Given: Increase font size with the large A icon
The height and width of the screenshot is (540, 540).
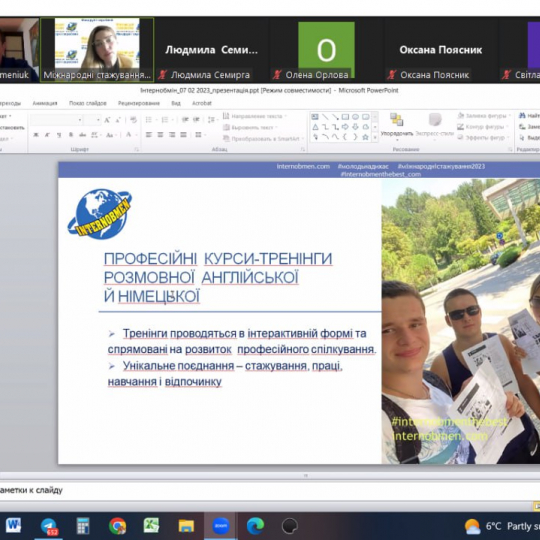Looking at the screenshot, I should pos(107,120).
